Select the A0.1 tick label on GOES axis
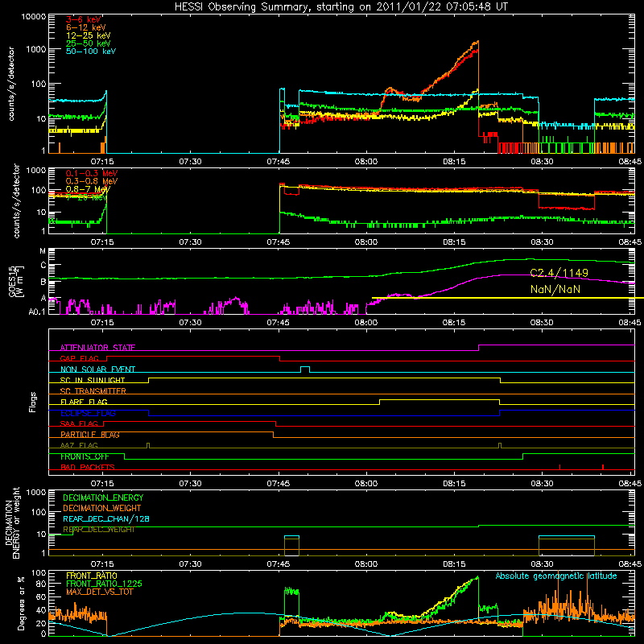The image size is (644, 644). coord(37,312)
